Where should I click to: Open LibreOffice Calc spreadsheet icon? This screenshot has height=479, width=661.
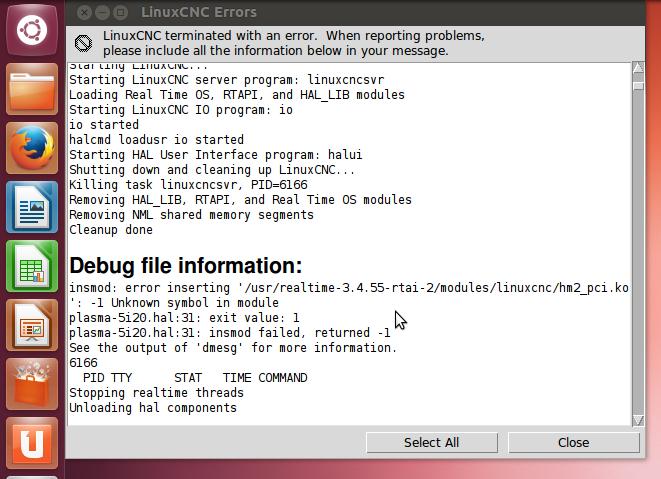[32, 266]
